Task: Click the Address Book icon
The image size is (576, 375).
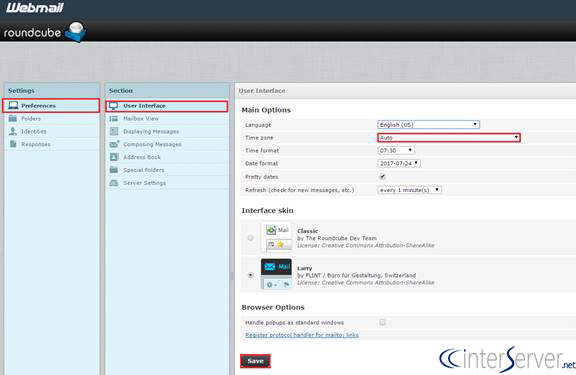Action: [x=114, y=157]
